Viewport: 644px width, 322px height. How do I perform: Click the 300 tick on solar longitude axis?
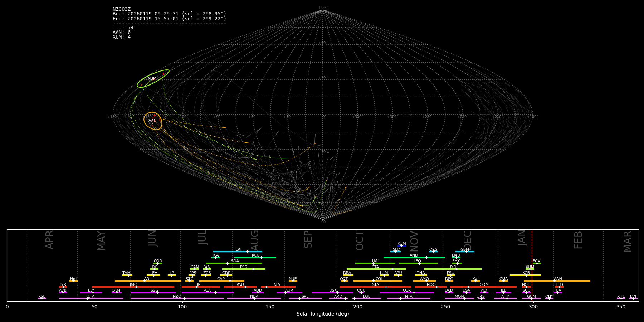pyautogui.click(x=533, y=307)
